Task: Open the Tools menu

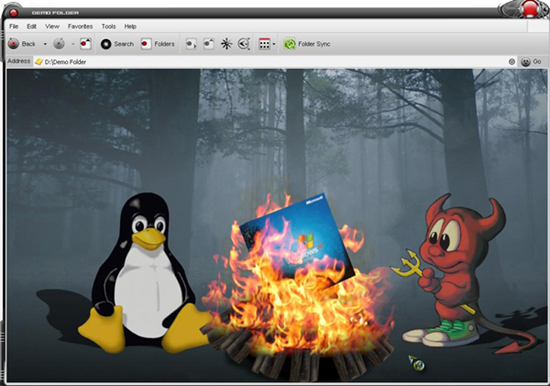Action: pos(108,26)
